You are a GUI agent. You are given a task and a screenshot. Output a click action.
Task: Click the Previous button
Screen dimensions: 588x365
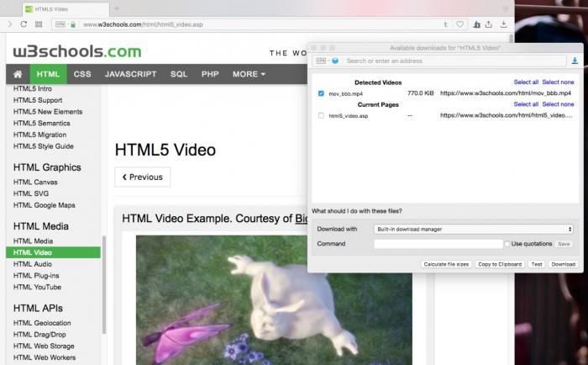[x=143, y=177]
